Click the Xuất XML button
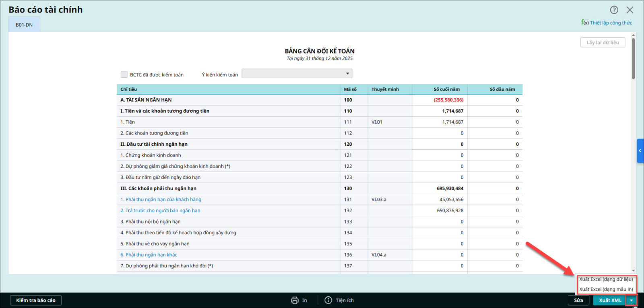 pyautogui.click(x=609, y=300)
